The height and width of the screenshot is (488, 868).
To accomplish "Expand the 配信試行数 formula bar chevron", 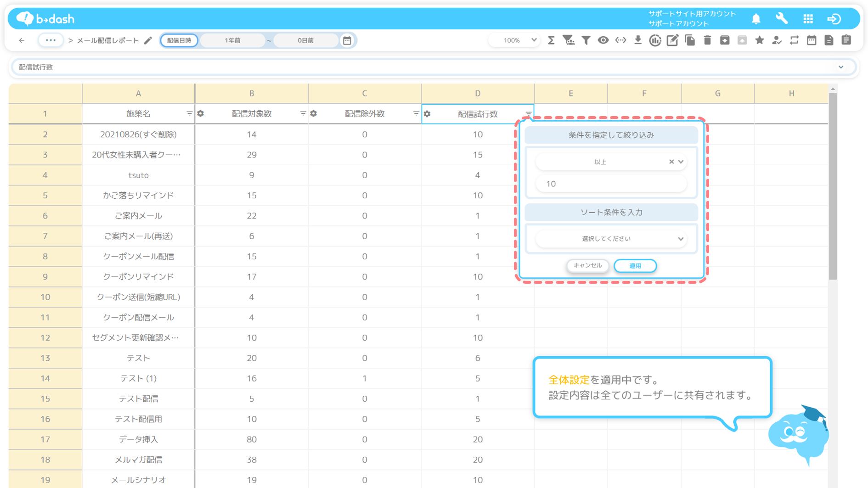I will 841,67.
